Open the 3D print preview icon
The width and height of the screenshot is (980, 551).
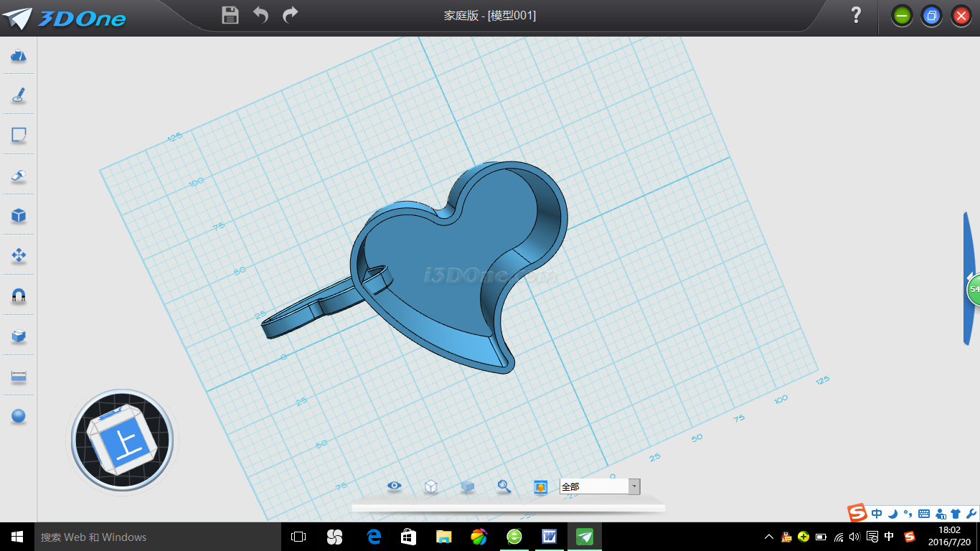540,486
